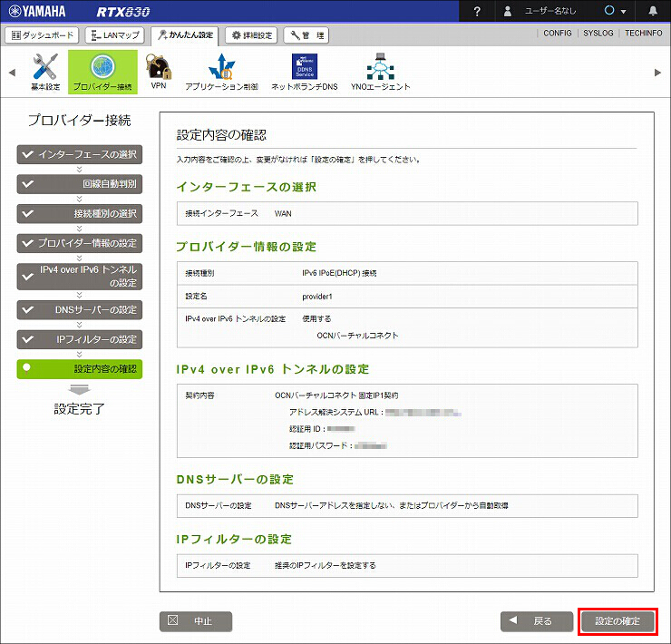Screen dimensions: 671x644
Task: Click the 使用する tunnel setting value
Action: point(316,318)
